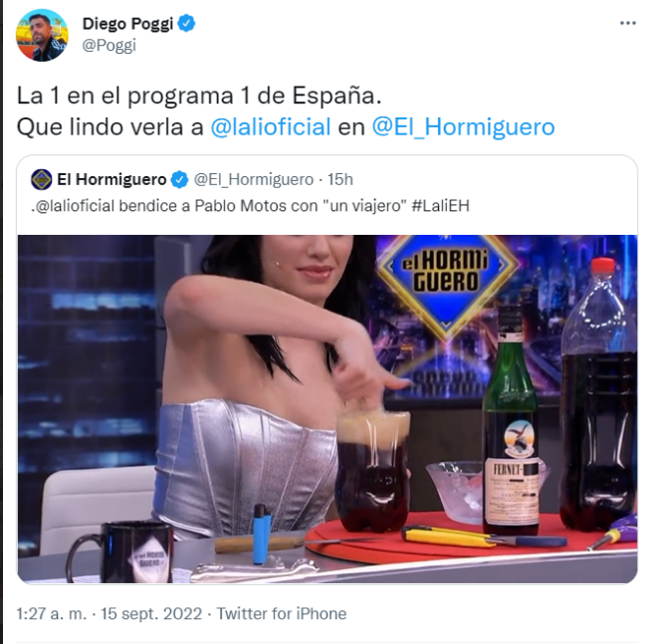653x644 pixels.
Task: Follow the @lalioficial mention in tweet text
Action: [271, 127]
